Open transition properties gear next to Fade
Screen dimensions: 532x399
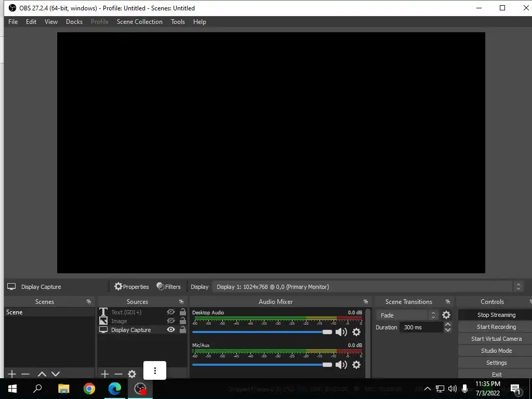[x=446, y=315]
